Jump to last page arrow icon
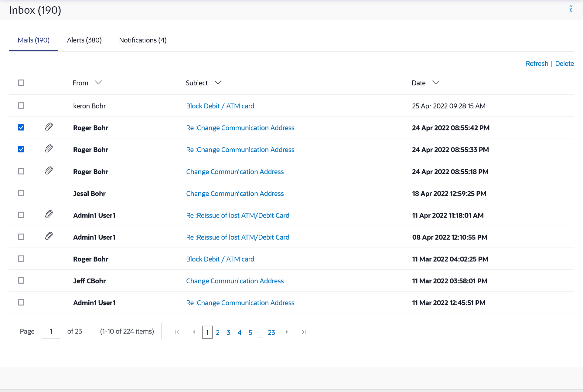 pyautogui.click(x=303, y=332)
